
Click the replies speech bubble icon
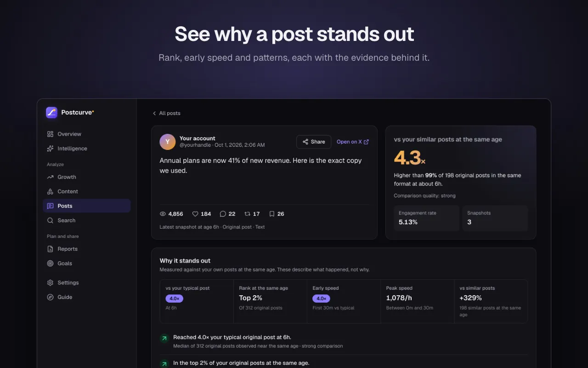223,214
